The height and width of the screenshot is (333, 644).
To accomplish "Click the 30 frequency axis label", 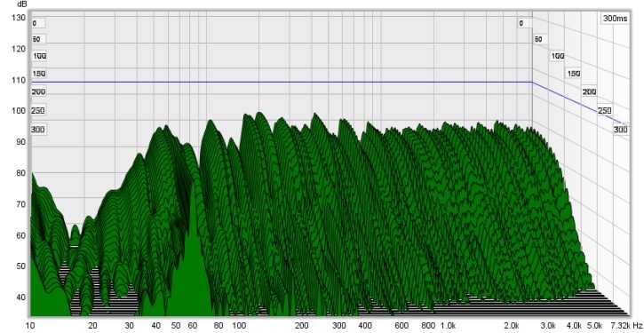I will (130, 325).
